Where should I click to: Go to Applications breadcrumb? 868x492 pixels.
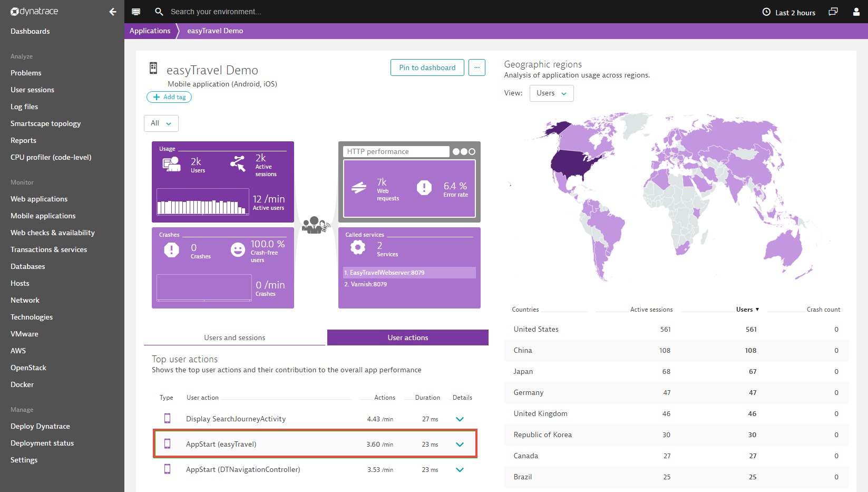pos(150,31)
